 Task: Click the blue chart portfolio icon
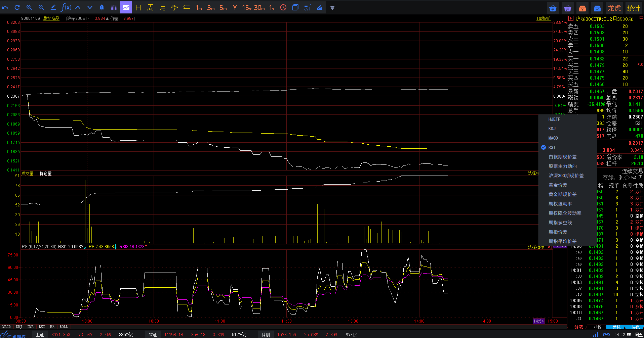[x=597, y=8]
